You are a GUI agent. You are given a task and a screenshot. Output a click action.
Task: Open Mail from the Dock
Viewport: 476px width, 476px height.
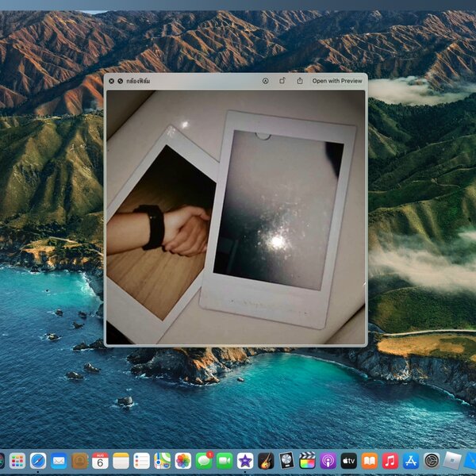pos(59,461)
